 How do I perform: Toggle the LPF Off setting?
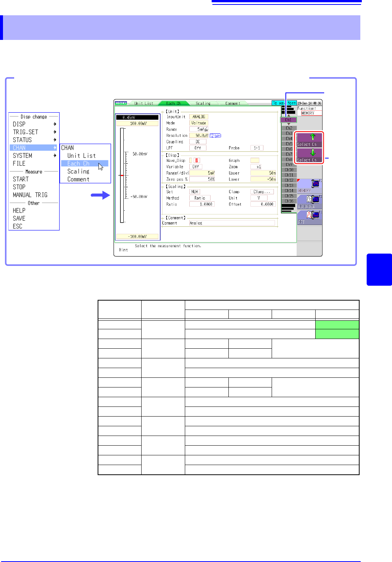tap(197, 148)
